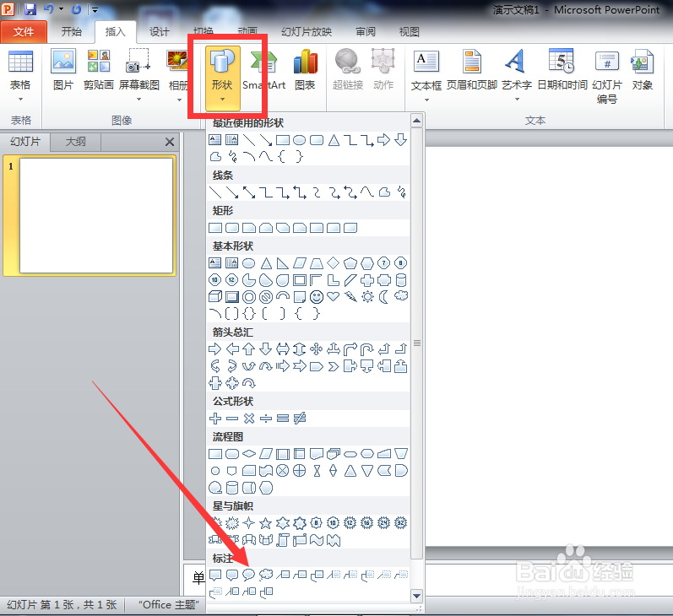The height and width of the screenshot is (616, 673).
Task: Insert a chart with the 图表 icon
Action: (305, 70)
